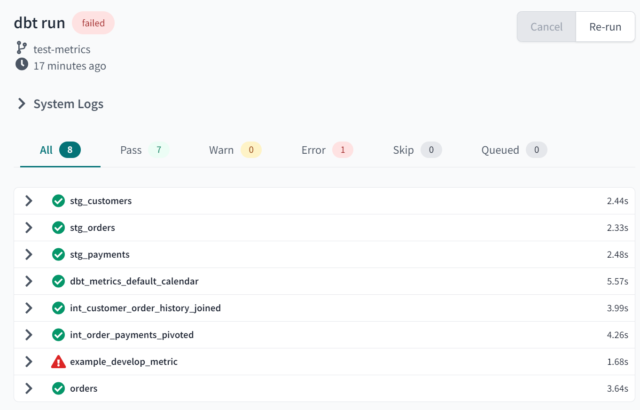Click the 1.68s duration value
Viewport: 640px width, 410px height.
[617, 362]
